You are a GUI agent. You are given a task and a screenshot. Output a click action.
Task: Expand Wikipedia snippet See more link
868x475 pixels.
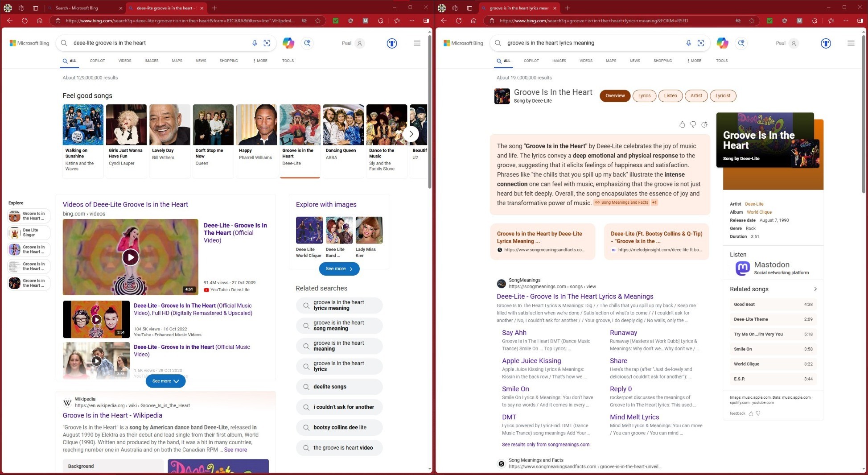click(235, 450)
